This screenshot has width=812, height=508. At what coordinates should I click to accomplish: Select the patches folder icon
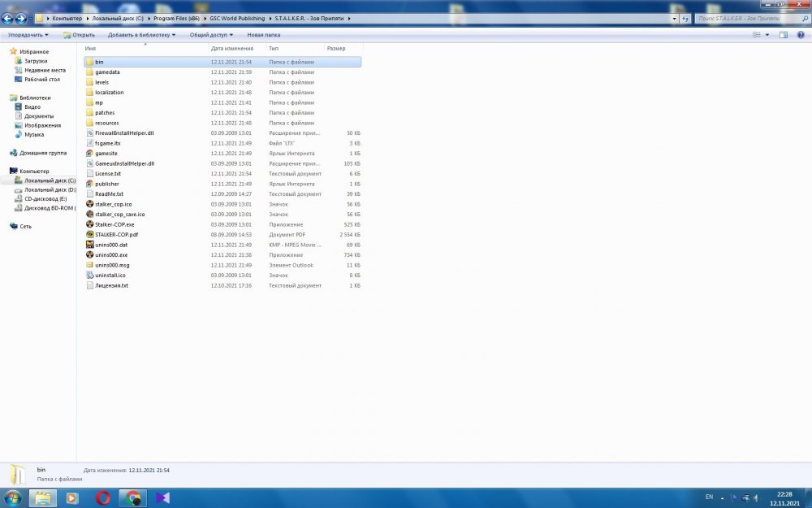click(x=89, y=112)
